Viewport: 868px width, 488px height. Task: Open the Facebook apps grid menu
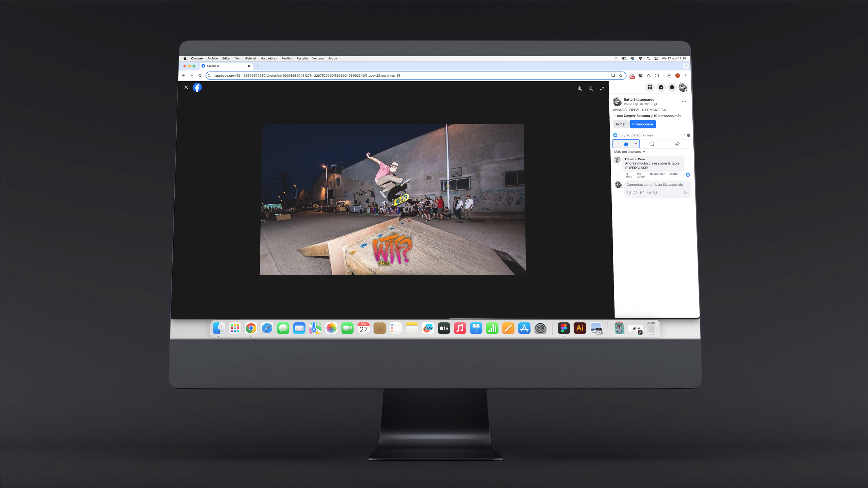pyautogui.click(x=650, y=87)
